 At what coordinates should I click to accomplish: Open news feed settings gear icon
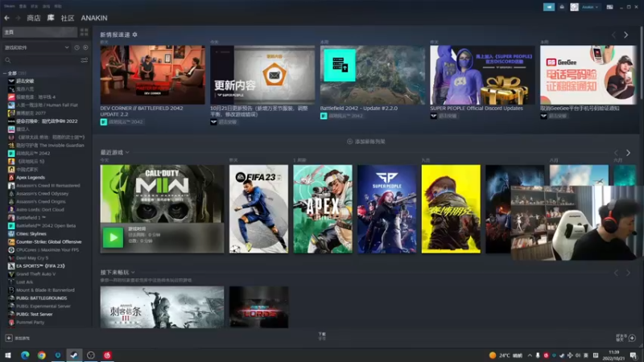pos(134,35)
